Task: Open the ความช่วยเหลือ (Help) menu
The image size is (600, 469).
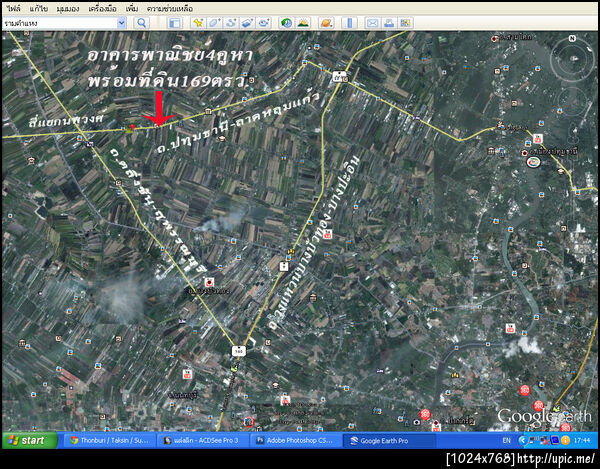Action: coord(170,8)
